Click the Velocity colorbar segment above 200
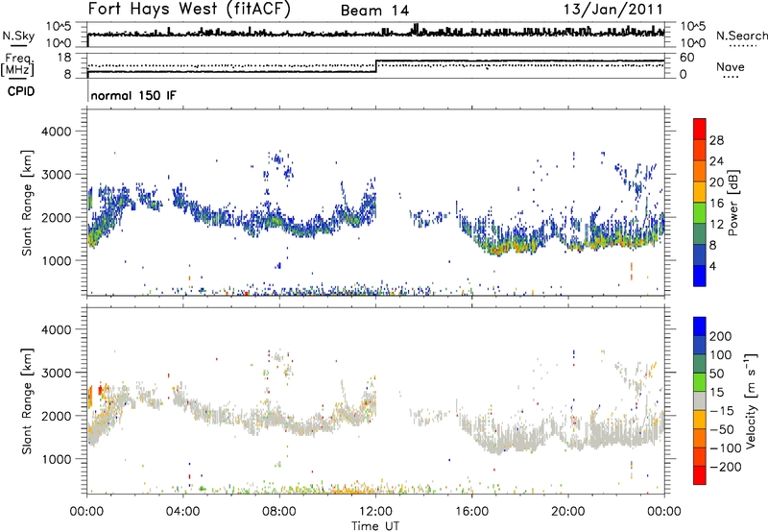This screenshot has width=768, height=532. tap(700, 326)
